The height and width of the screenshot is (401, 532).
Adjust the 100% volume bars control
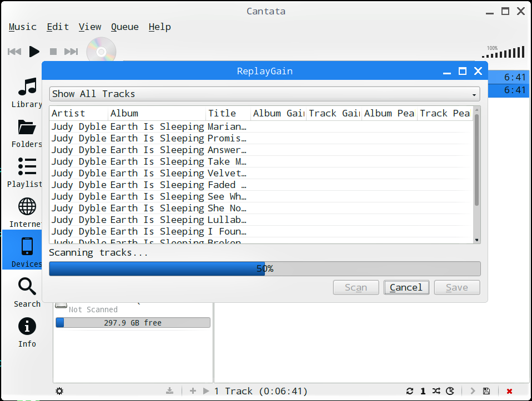(x=504, y=52)
